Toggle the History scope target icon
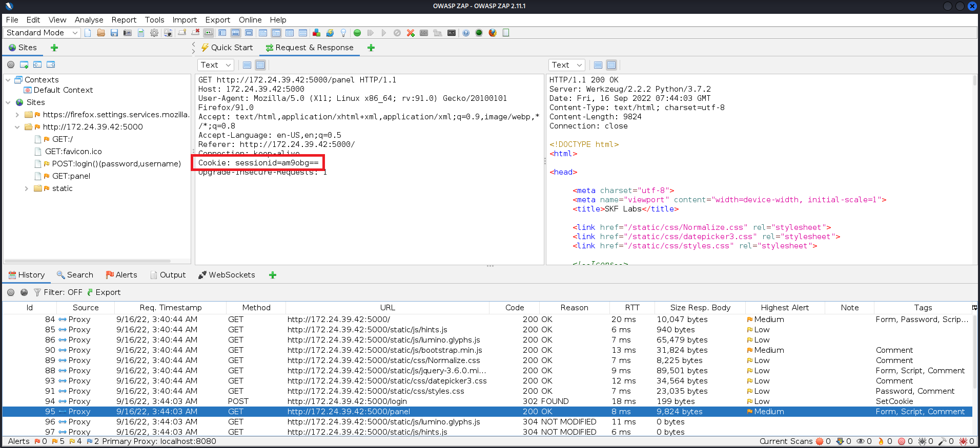This screenshot has height=448, width=980. pos(11,292)
